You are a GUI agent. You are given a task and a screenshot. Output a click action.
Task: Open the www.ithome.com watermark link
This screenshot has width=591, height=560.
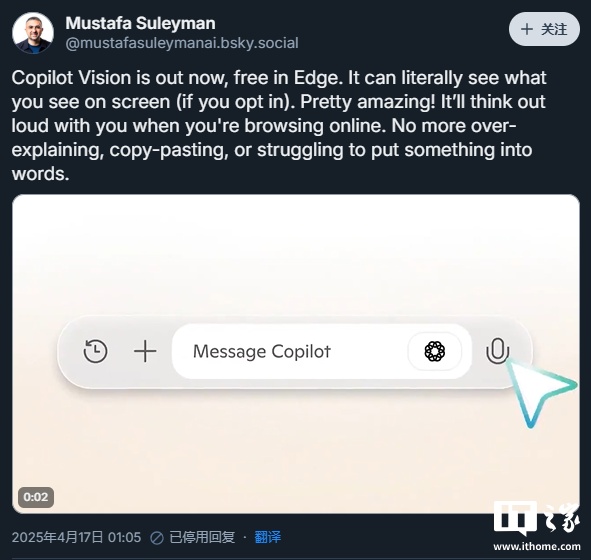tap(537, 546)
